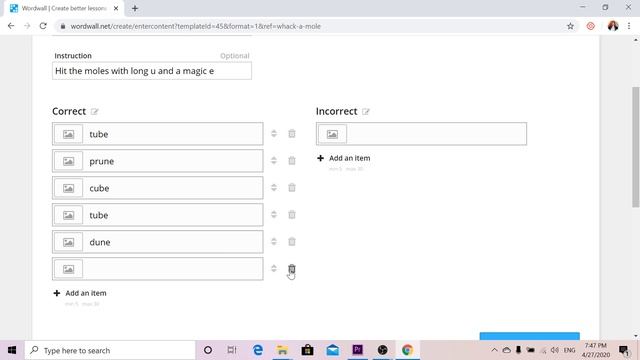Open the Chrome three-dot menu

coord(629,26)
